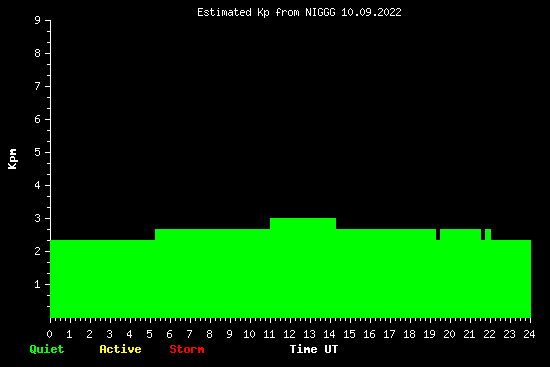Click the x-axis hour label 6

coord(169,334)
